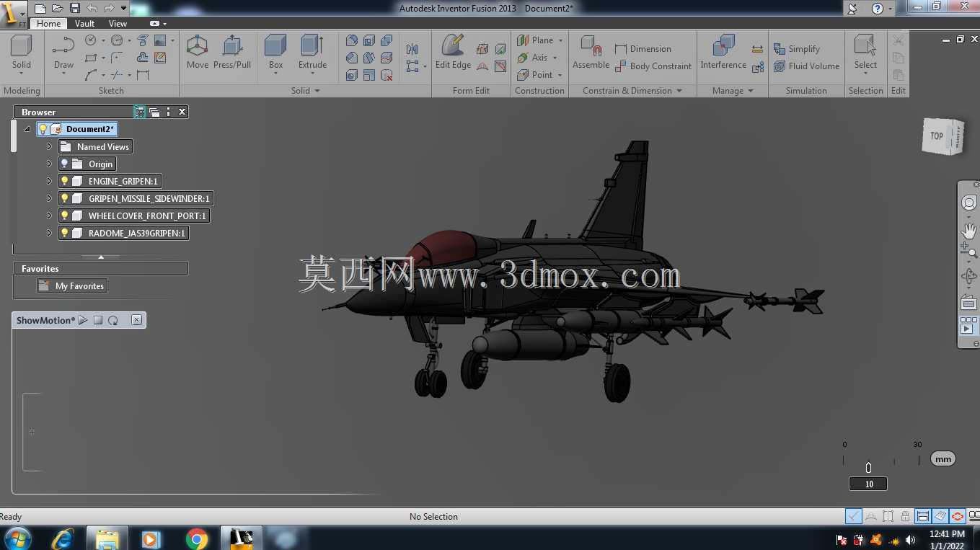Click the communication center satellite icon
Screen dimensions: 980x550
[x=853, y=9]
